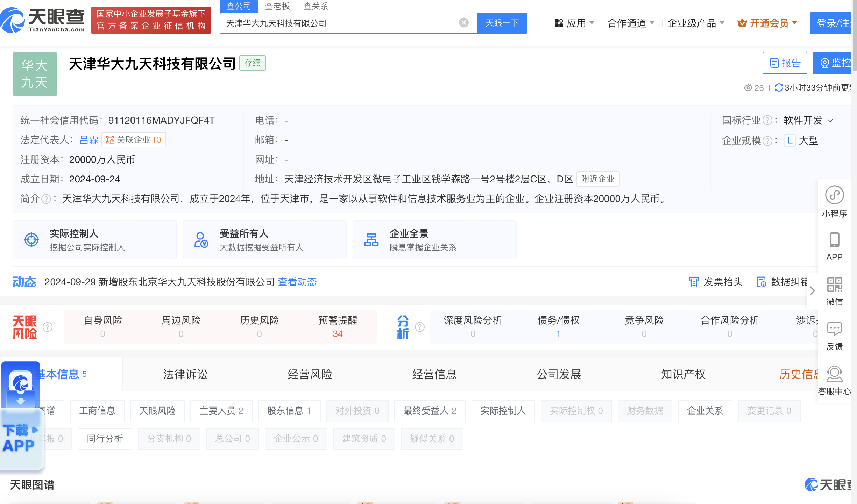Click the refresh update icon near 3小时33分钟前
The image size is (857, 504).
click(779, 87)
